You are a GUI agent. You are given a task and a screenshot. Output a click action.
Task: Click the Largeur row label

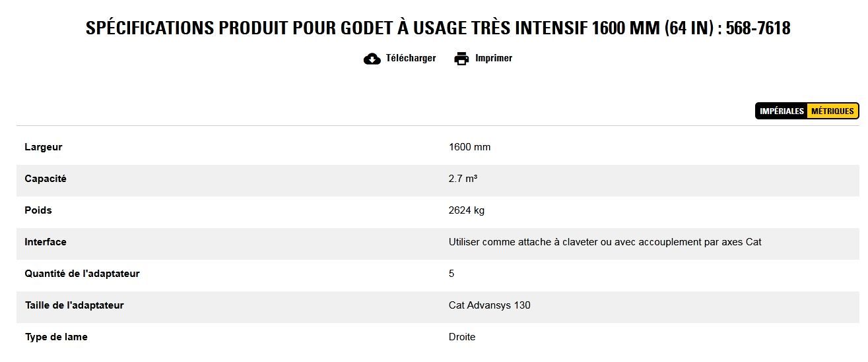click(44, 147)
